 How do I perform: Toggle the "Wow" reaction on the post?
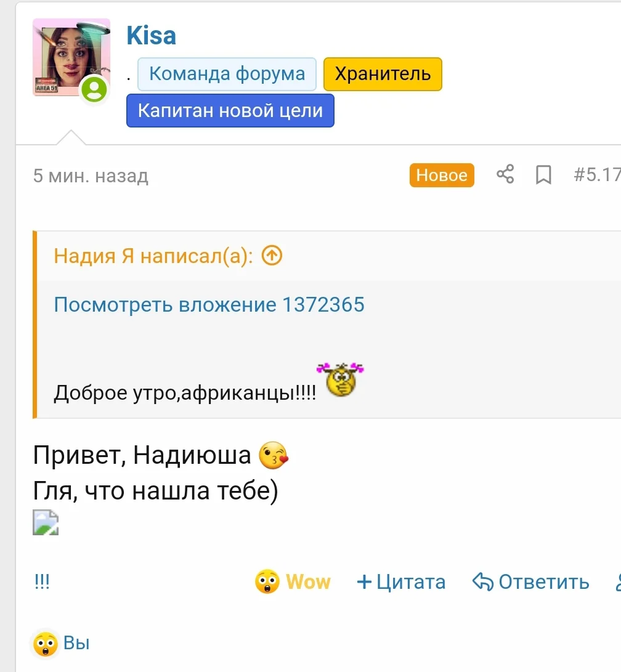pyautogui.click(x=293, y=582)
